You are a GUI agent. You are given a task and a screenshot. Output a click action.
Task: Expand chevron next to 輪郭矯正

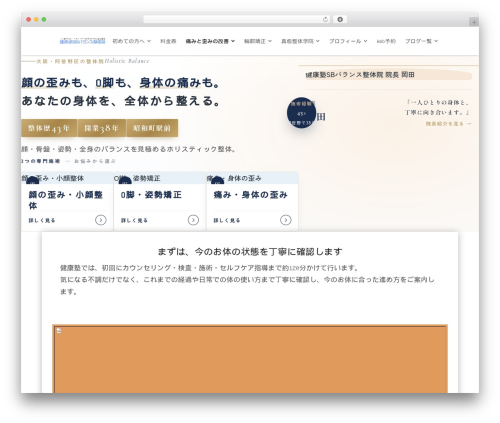pos(270,41)
